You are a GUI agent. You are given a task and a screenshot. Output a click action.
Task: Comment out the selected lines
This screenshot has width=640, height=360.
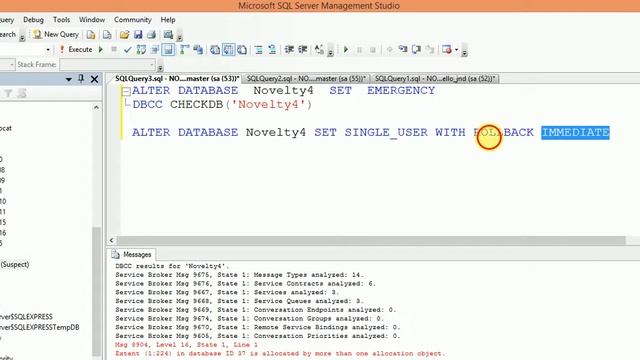click(x=258, y=50)
